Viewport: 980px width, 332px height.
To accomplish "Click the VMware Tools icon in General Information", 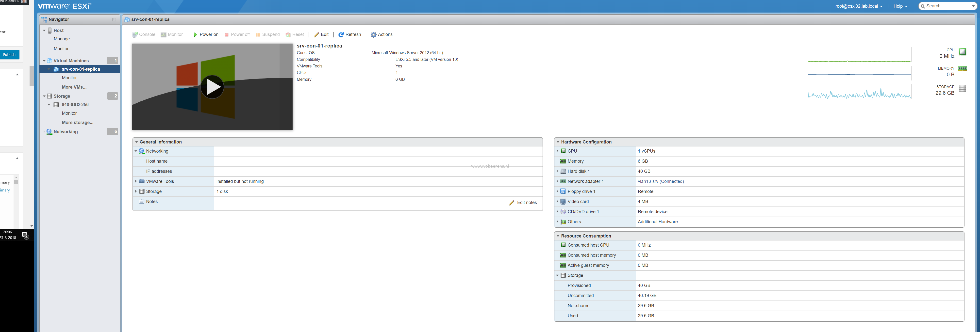I will [142, 181].
